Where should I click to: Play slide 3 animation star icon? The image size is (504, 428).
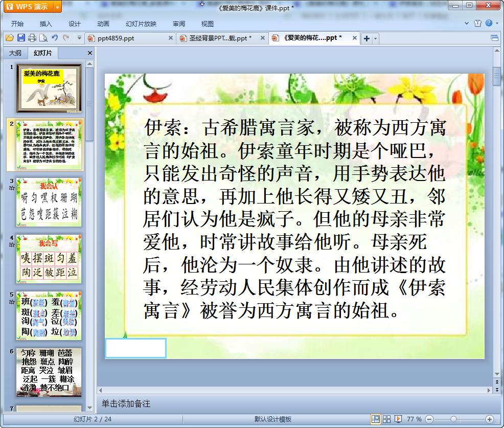point(12,188)
